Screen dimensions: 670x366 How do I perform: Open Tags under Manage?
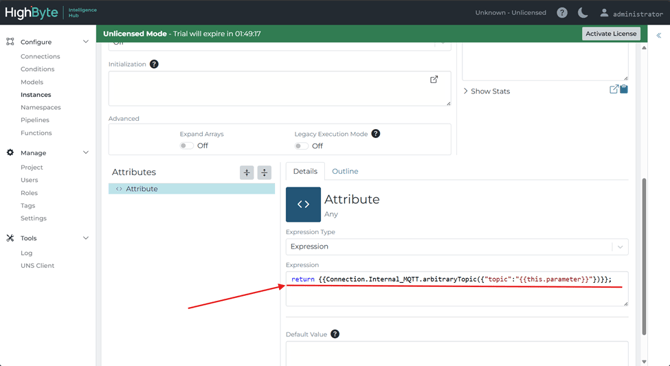[28, 205]
